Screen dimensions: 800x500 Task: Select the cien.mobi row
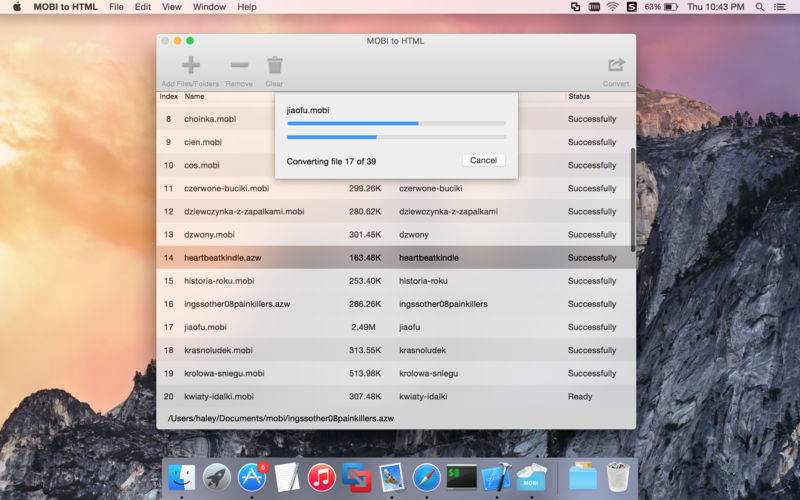click(396, 142)
